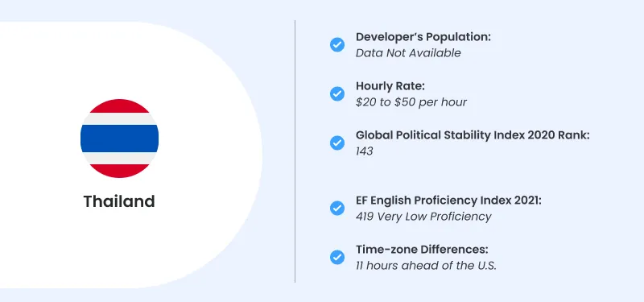
Task: Click the 11 hours ahead of the U.S. text
Action: pyautogui.click(x=427, y=266)
